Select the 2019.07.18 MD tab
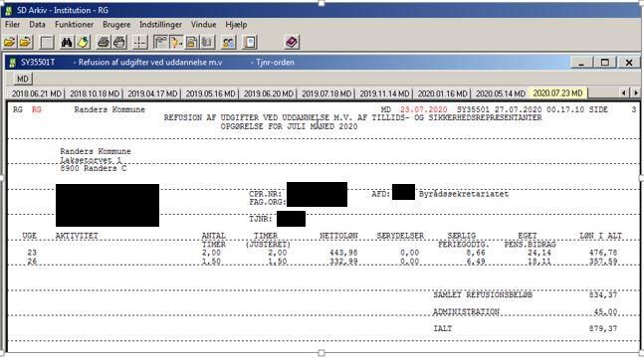Viewport: 644px width, 358px height. pyautogui.click(x=326, y=93)
